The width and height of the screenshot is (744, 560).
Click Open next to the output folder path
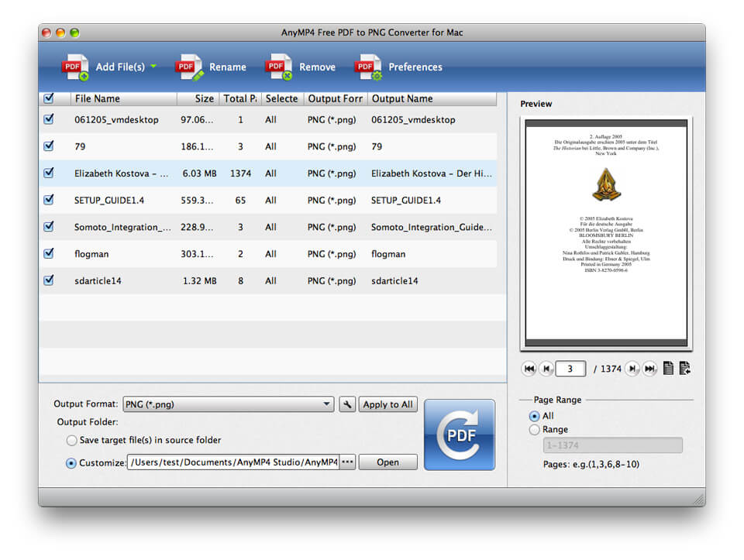coord(387,462)
